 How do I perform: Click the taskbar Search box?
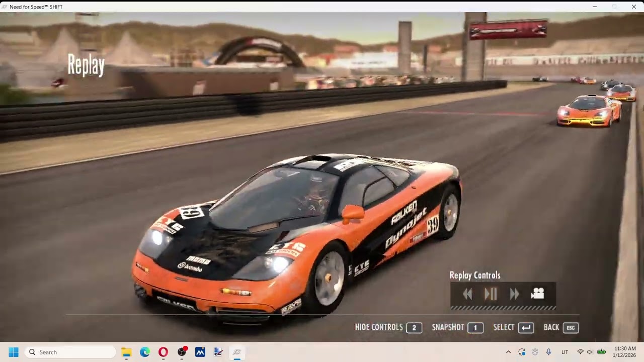(x=70, y=352)
